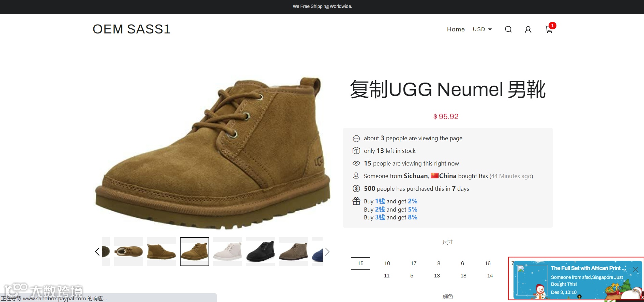644x302 pixels.
Task: Click 'Someone from Sichuan, China bought this' line
Action: (x=448, y=176)
